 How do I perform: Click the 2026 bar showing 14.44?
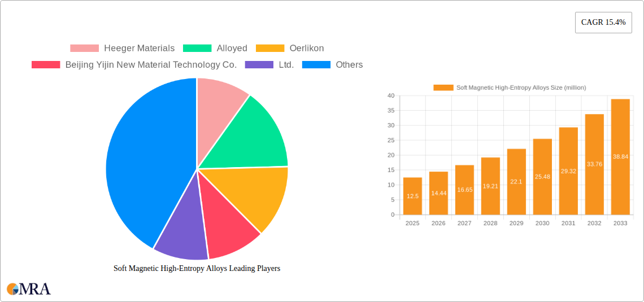[x=438, y=193]
